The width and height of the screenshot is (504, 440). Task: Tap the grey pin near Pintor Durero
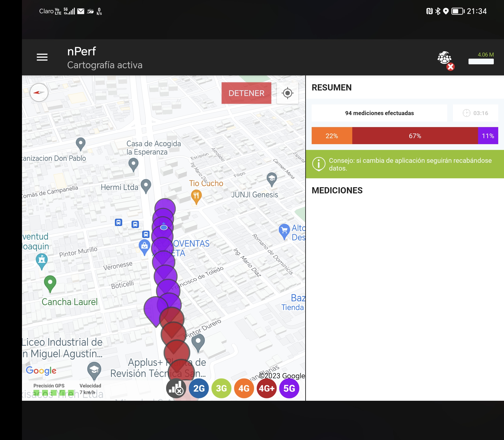pos(198,344)
